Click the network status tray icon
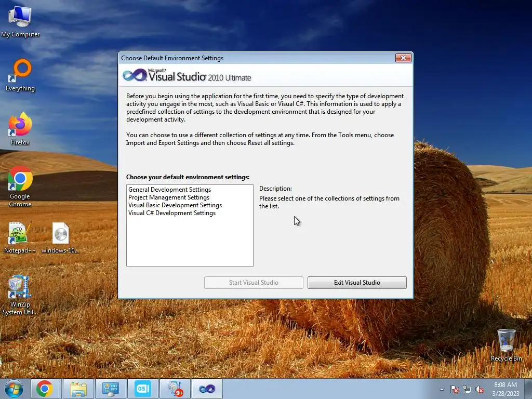Screen dimensions: 532x399 pos(467,390)
